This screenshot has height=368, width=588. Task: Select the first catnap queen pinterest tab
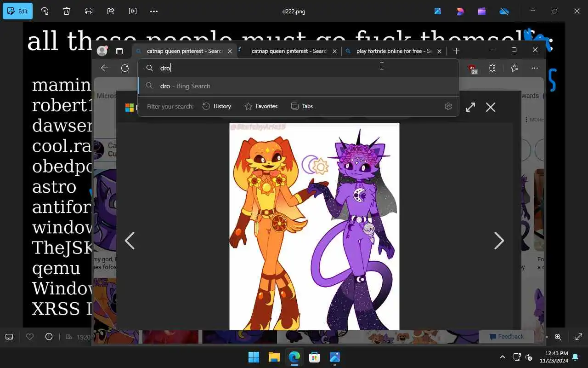click(185, 51)
